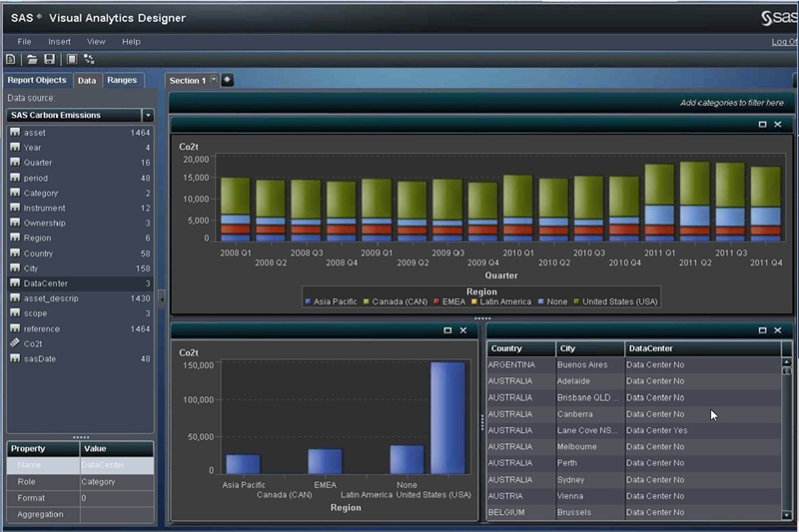Close the Country list table panel
The width and height of the screenshot is (799, 532).
[x=778, y=330]
